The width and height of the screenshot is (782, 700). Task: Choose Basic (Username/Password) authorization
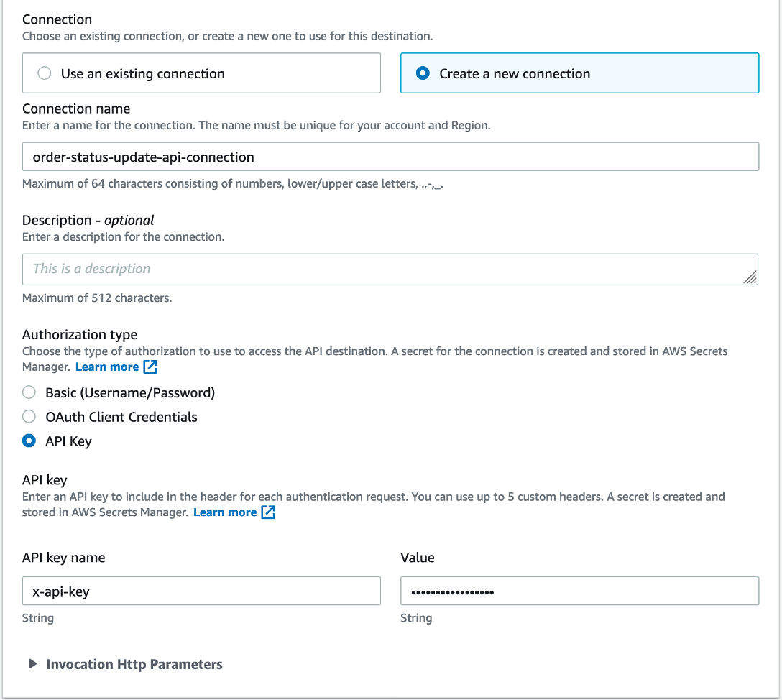pyautogui.click(x=29, y=392)
